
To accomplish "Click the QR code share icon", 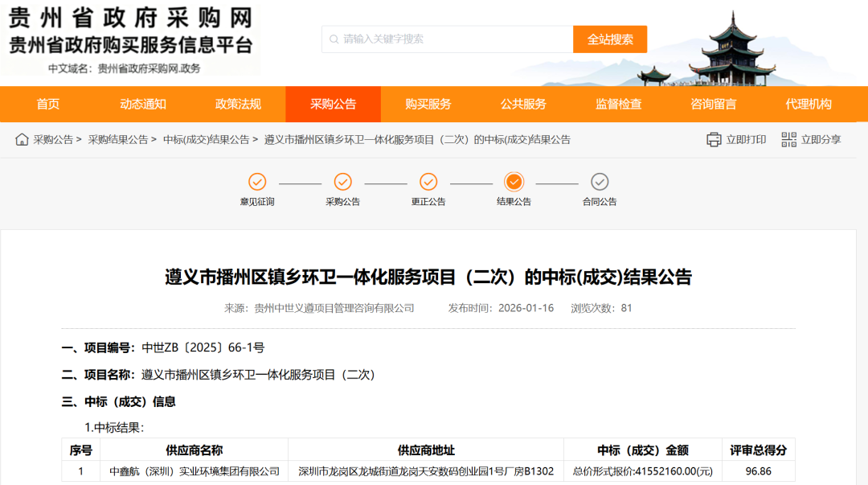I will click(x=788, y=140).
